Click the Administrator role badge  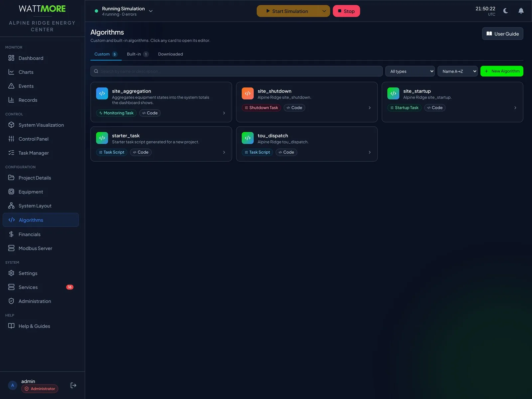click(x=40, y=389)
